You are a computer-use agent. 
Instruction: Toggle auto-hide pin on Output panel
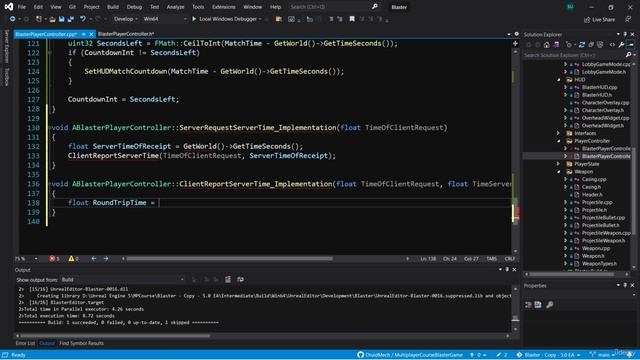(507, 270)
